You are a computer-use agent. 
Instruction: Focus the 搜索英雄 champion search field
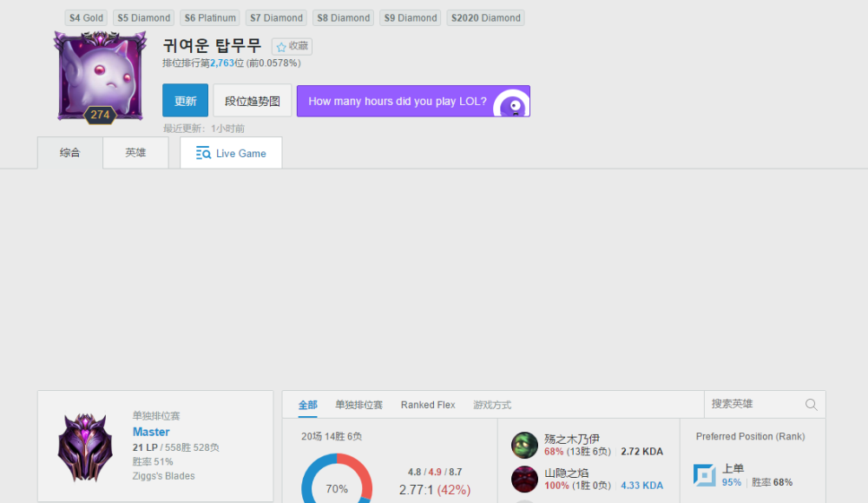[765, 404]
